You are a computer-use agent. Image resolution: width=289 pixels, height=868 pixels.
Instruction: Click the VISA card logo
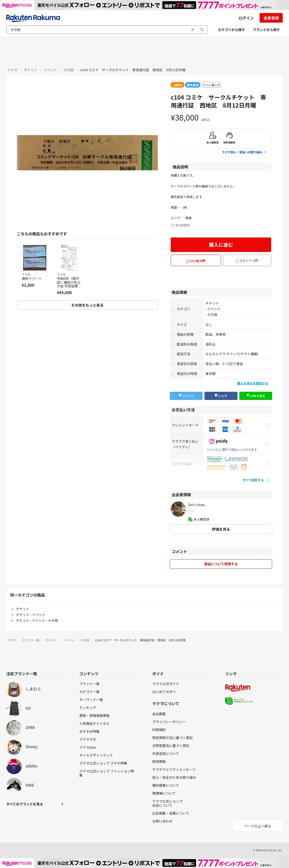[225, 421]
